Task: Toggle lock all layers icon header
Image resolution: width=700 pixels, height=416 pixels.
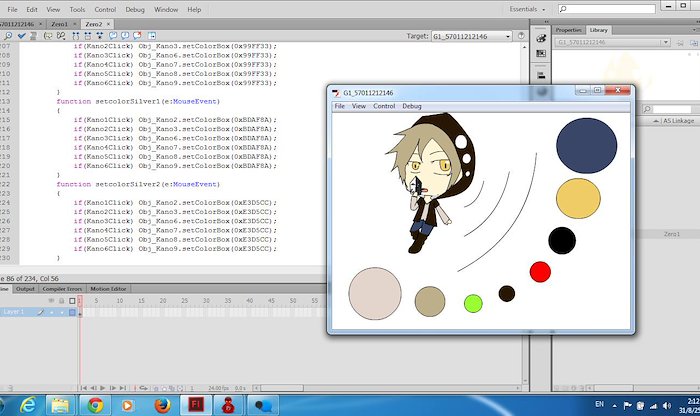Action: click(x=62, y=301)
